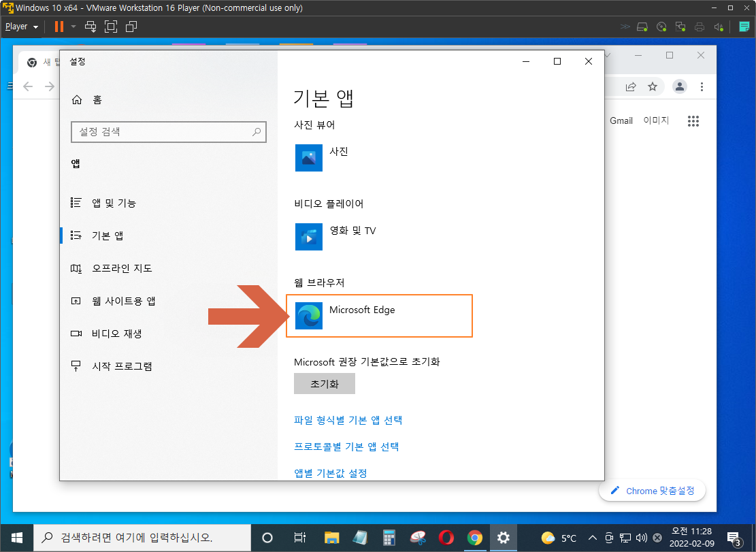
Task: Open Task View on taskbar
Action: (299, 538)
